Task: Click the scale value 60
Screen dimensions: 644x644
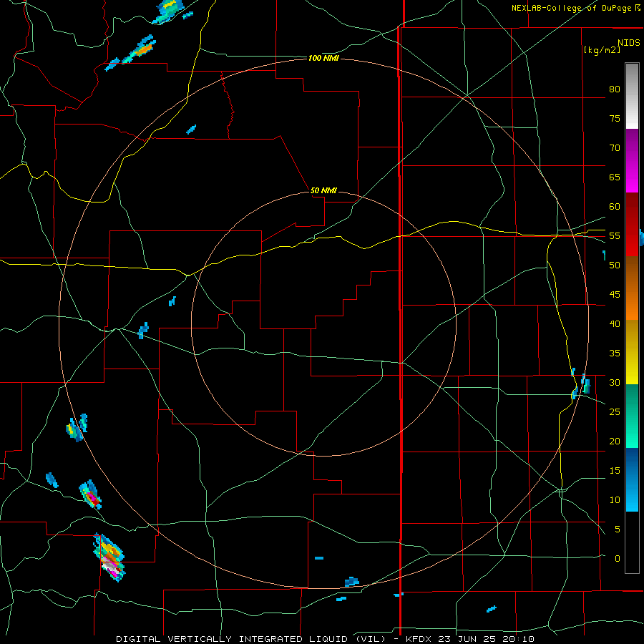Action: coord(615,207)
